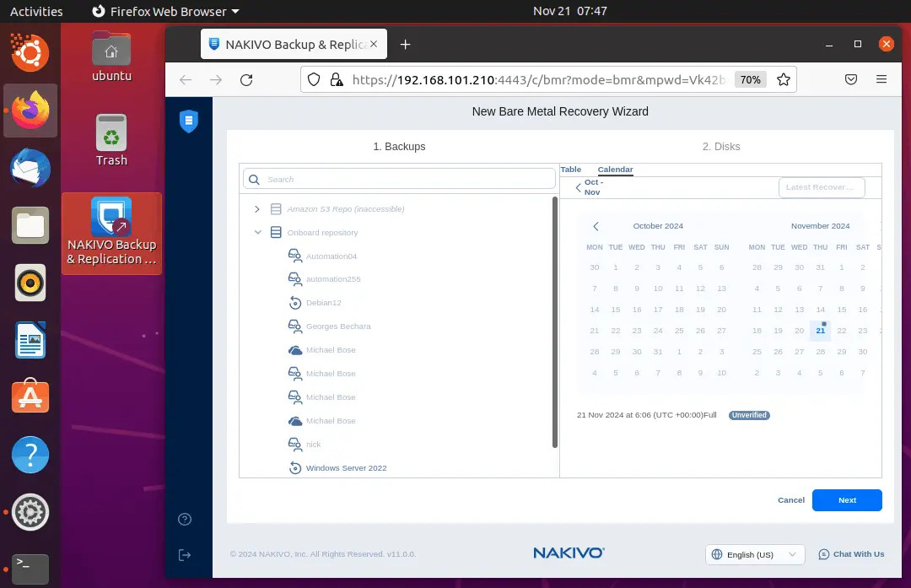Go to previous month in calendar
The height and width of the screenshot is (588, 911).
click(596, 226)
